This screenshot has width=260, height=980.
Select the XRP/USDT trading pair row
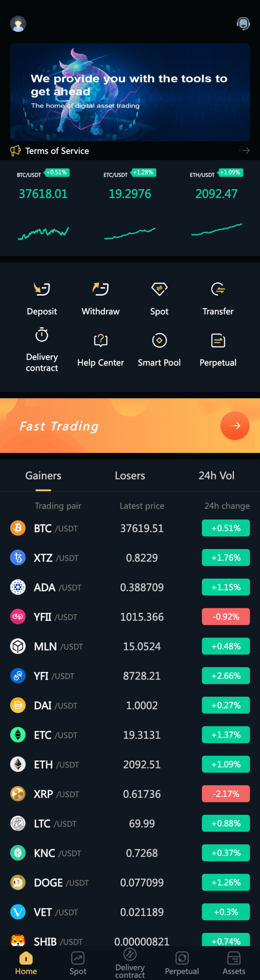click(x=130, y=794)
